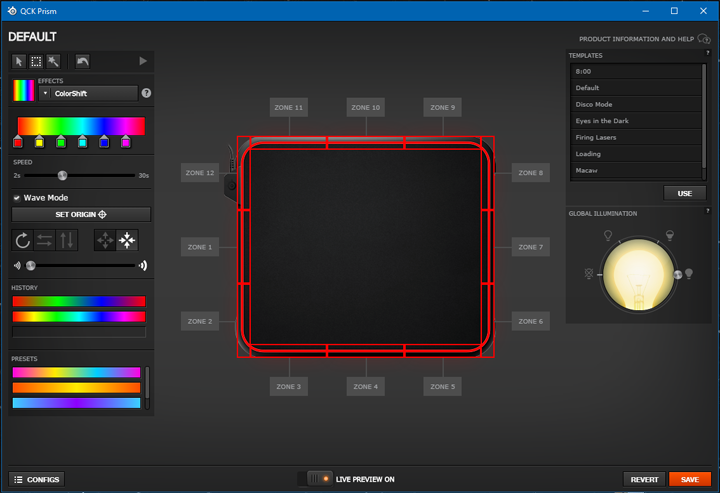The height and width of the screenshot is (493, 720).
Task: Activate the magic wand selection tool
Action: coord(53,61)
